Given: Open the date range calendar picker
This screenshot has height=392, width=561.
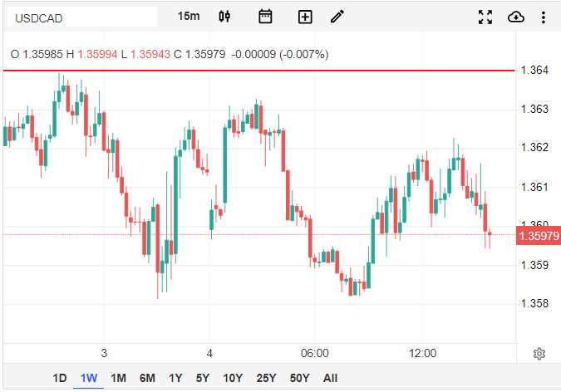Looking at the screenshot, I should [x=265, y=17].
